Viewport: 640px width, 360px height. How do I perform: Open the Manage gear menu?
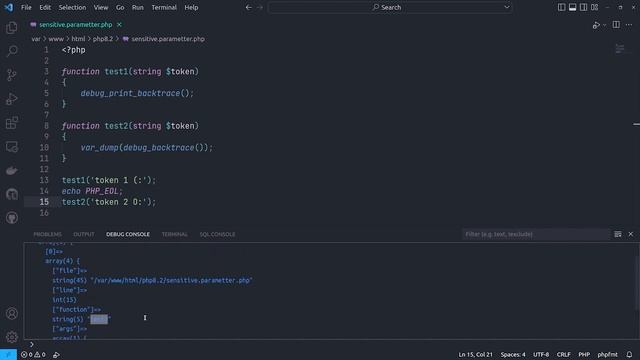pyautogui.click(x=12, y=337)
